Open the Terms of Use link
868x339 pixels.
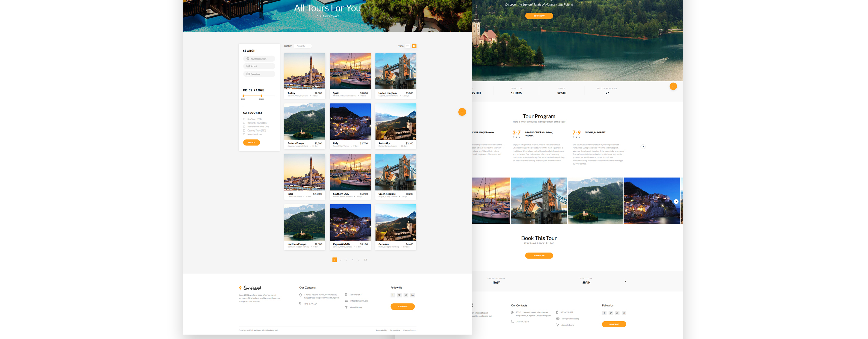coord(395,330)
